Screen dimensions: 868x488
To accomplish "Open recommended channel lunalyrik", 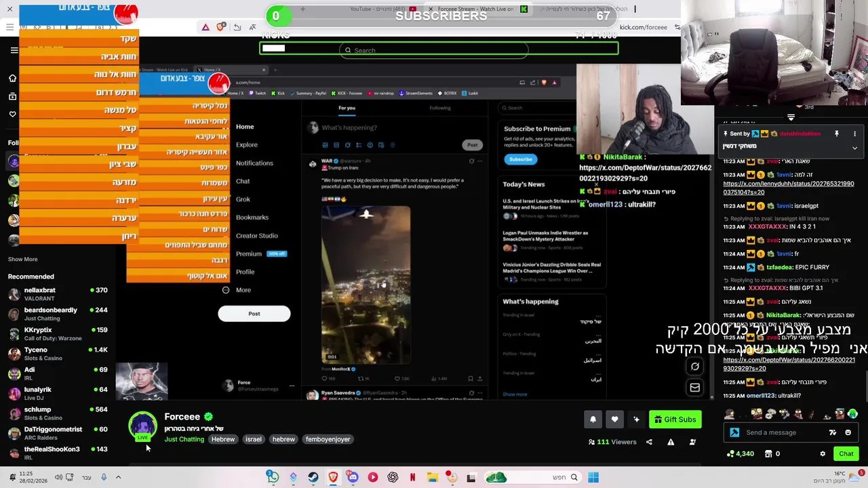I will pos(58,393).
